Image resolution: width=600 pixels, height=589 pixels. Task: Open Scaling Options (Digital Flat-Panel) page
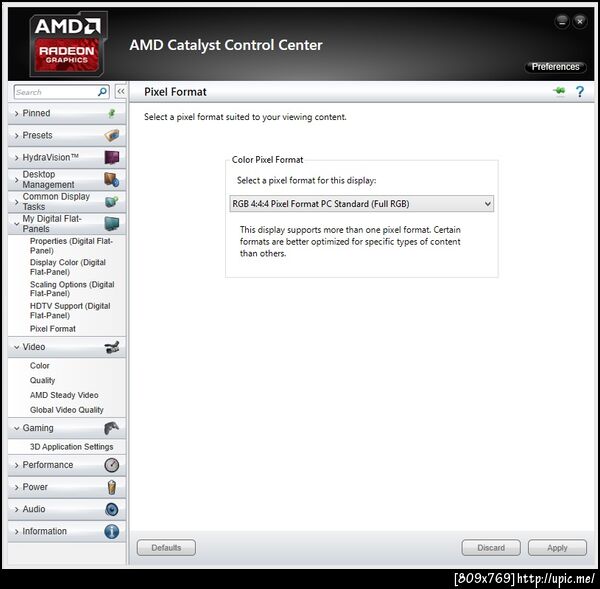pyautogui.click(x=72, y=289)
